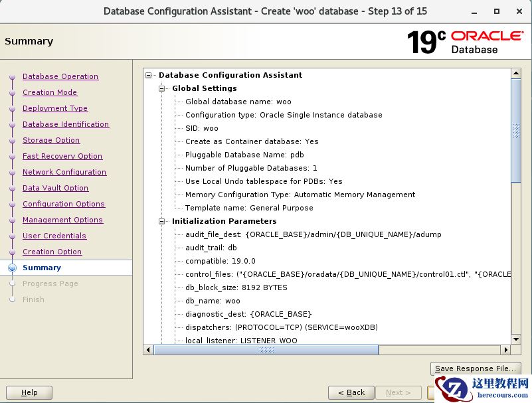Viewport: 532px width, 403px height.
Task: Click the horizontal scrollbar right arrow
Action: click(x=505, y=350)
